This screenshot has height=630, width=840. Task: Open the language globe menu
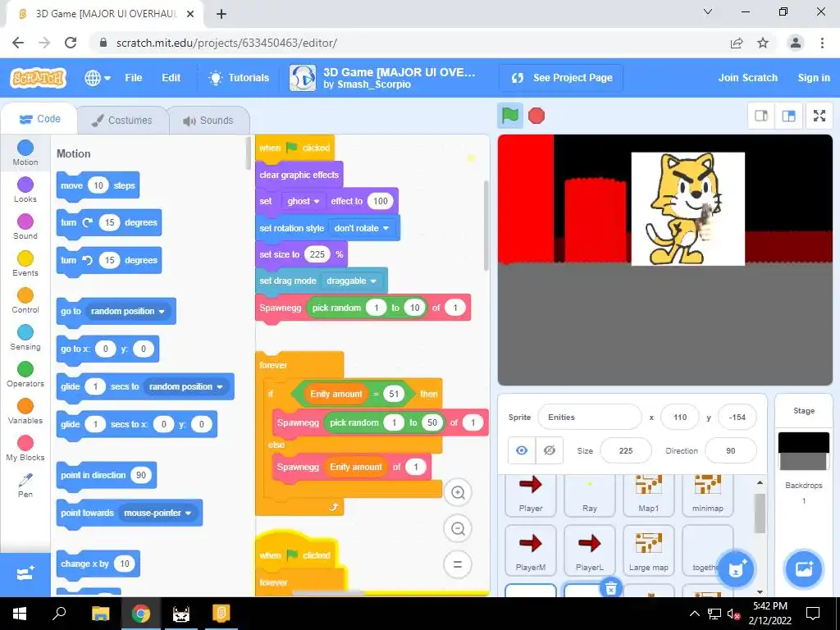97,78
